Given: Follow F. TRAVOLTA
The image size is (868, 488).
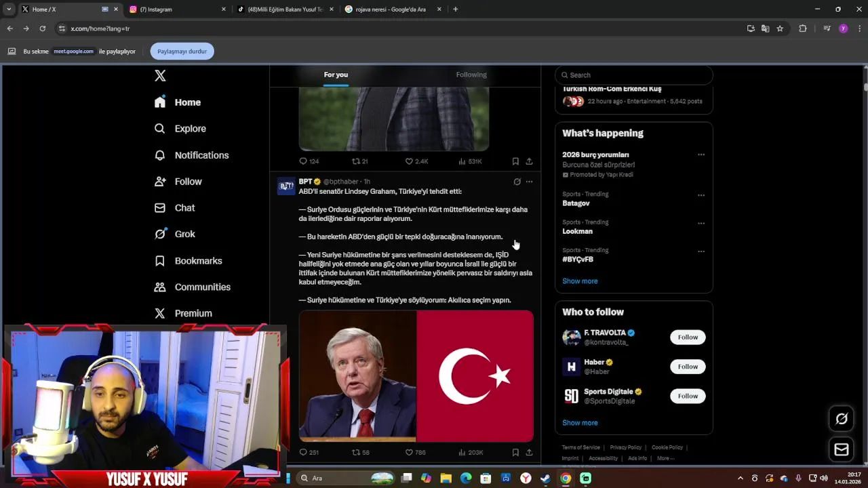Looking at the screenshot, I should 688,337.
